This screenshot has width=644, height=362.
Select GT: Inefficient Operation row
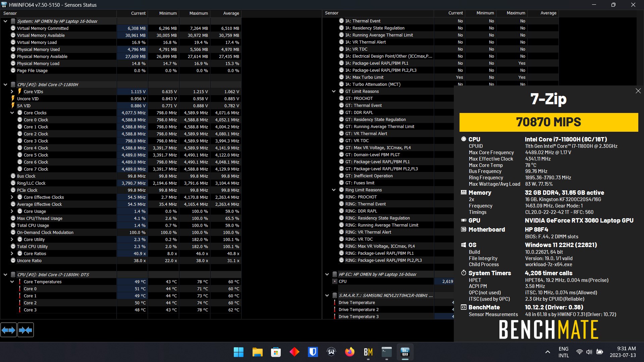(388, 176)
